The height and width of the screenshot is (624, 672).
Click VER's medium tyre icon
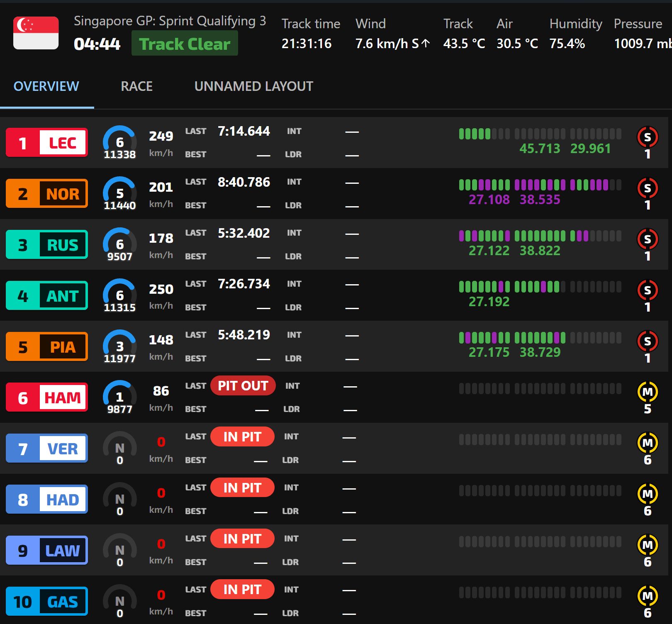[x=648, y=443]
